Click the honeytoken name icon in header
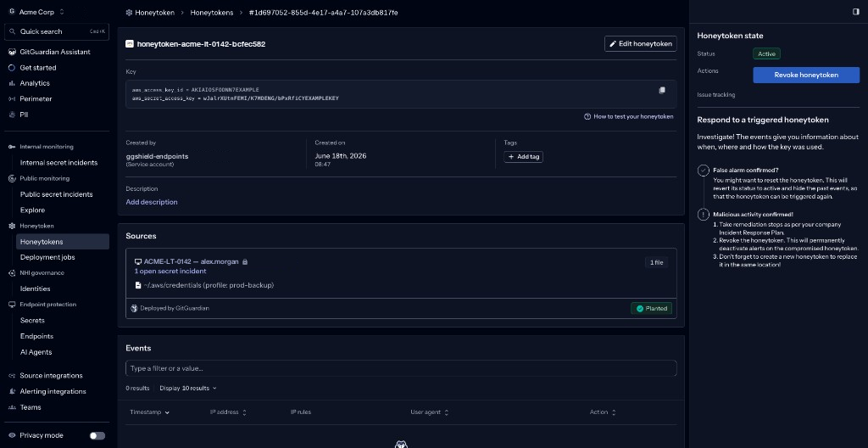 [x=130, y=44]
